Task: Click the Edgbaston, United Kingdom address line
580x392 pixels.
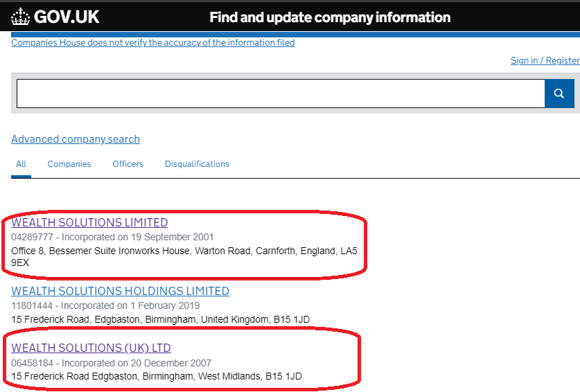Action: (160, 319)
